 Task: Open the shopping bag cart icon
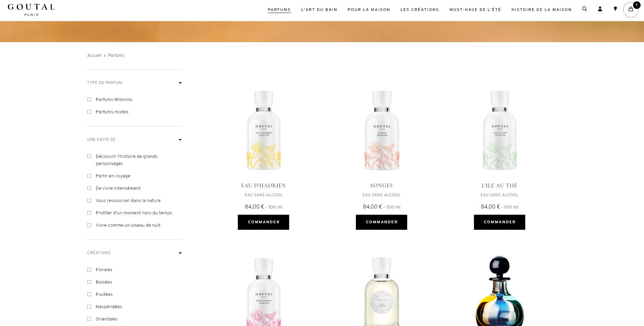pyautogui.click(x=631, y=10)
